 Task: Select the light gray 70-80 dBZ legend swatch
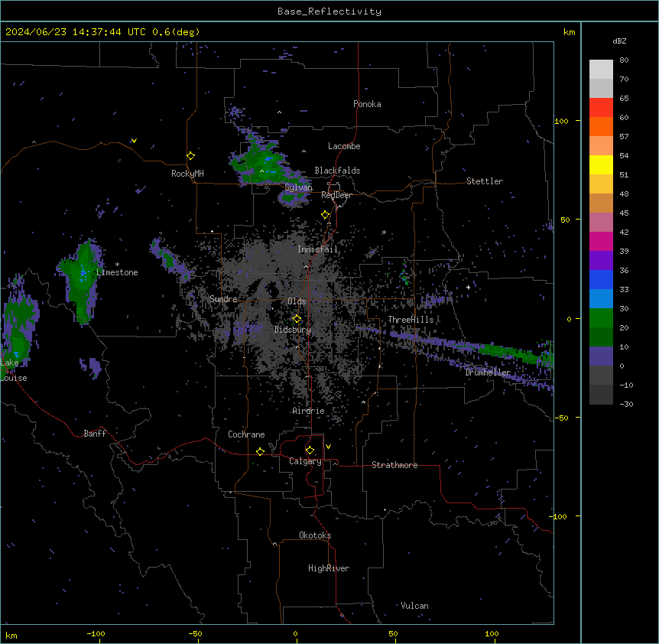point(601,70)
